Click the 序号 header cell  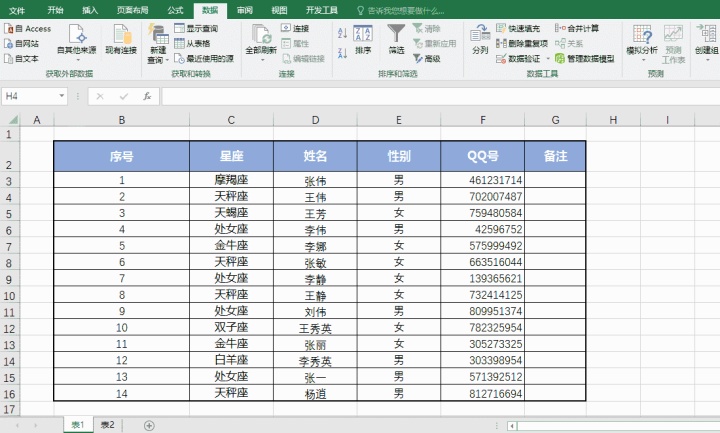pos(122,156)
